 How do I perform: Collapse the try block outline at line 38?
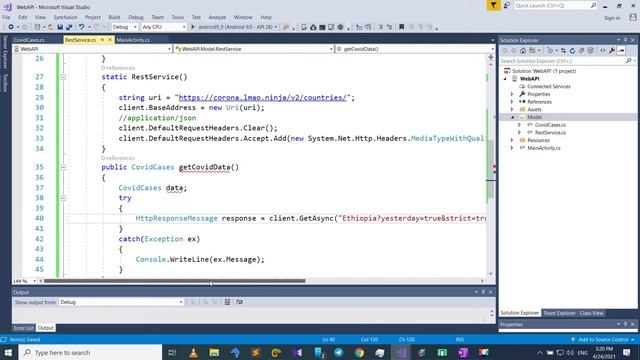click(63, 198)
